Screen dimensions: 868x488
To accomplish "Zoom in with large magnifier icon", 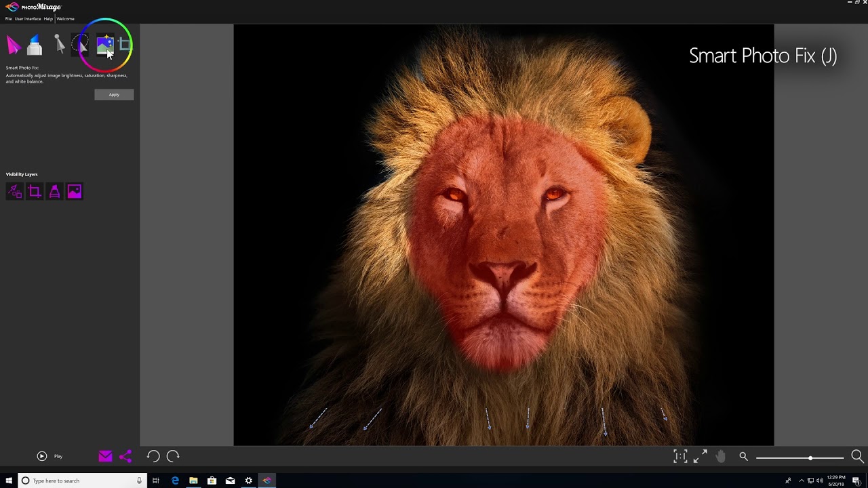I will click(x=857, y=457).
